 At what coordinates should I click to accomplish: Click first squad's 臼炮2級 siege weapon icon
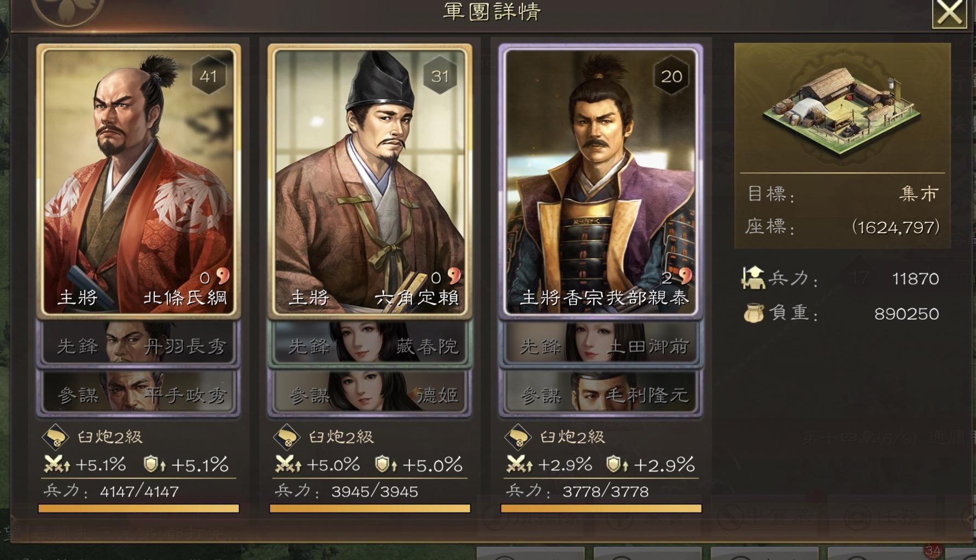click(x=56, y=437)
